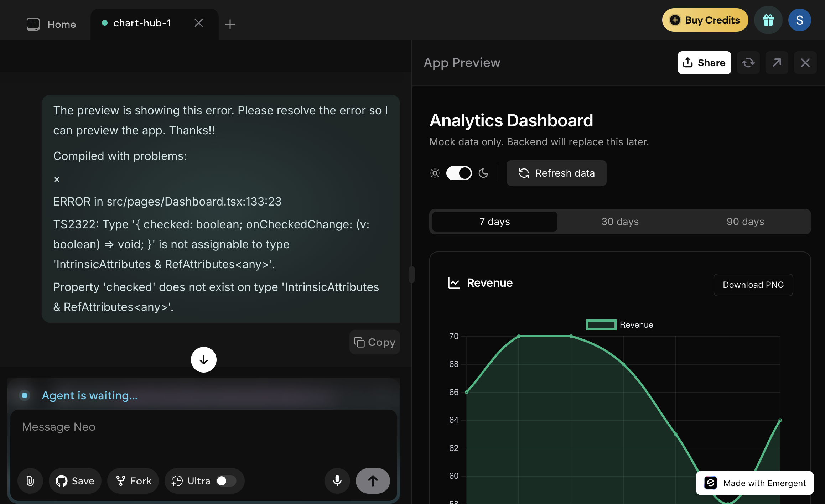Toggle the Ultra mode switch
The image size is (825, 504).
226,481
